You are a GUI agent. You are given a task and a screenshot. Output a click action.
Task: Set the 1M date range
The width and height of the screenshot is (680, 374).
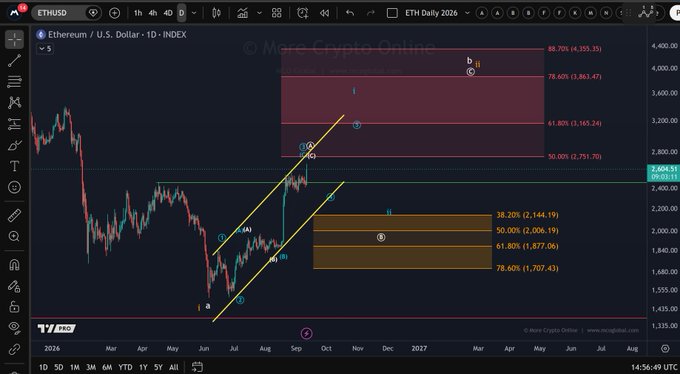click(75, 367)
